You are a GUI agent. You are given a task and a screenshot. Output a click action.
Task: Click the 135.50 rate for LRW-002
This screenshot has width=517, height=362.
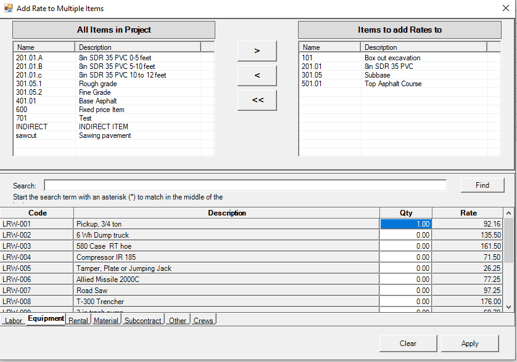tap(468, 235)
